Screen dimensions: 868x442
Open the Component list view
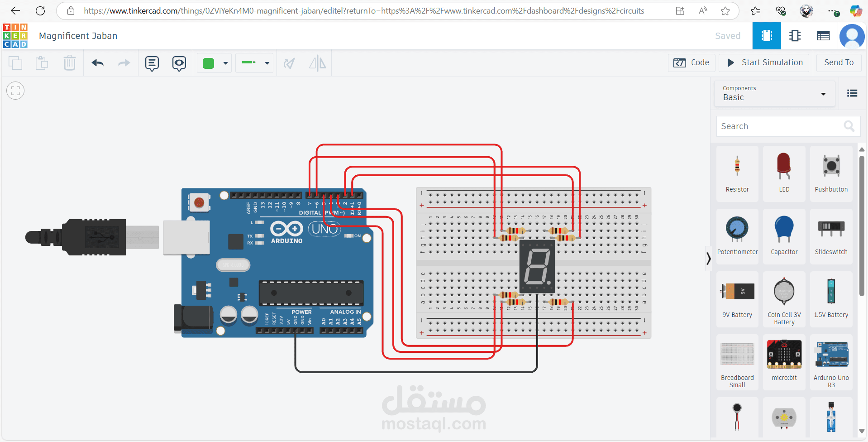coord(823,36)
